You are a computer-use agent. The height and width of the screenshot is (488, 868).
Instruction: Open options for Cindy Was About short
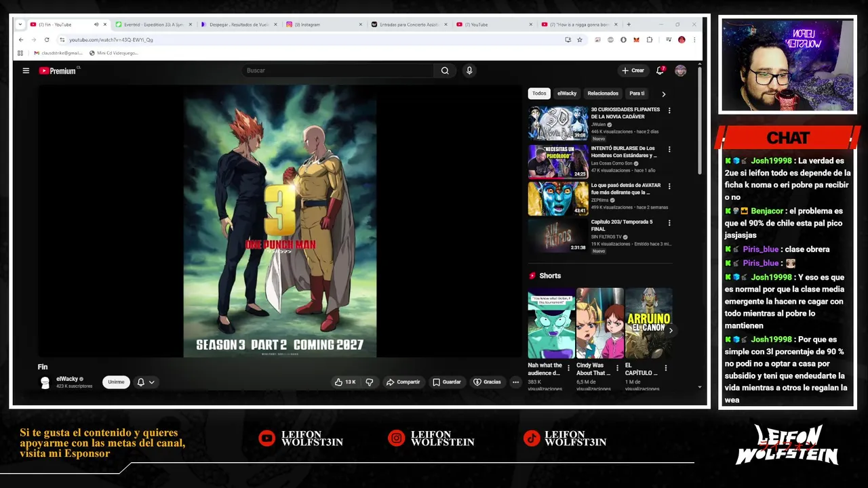[x=617, y=369]
